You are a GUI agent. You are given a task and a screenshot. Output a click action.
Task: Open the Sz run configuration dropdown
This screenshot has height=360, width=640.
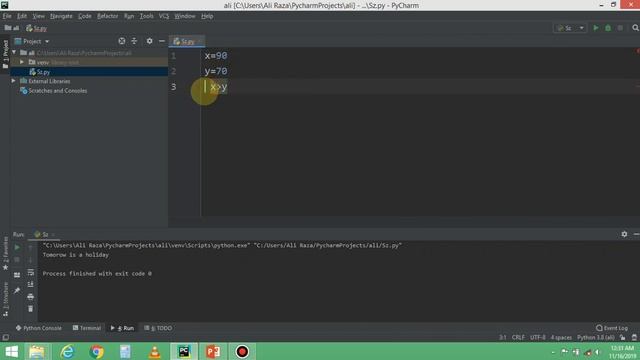click(x=571, y=28)
